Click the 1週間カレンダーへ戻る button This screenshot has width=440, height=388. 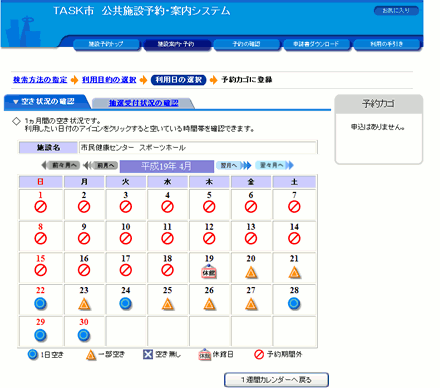276,380
